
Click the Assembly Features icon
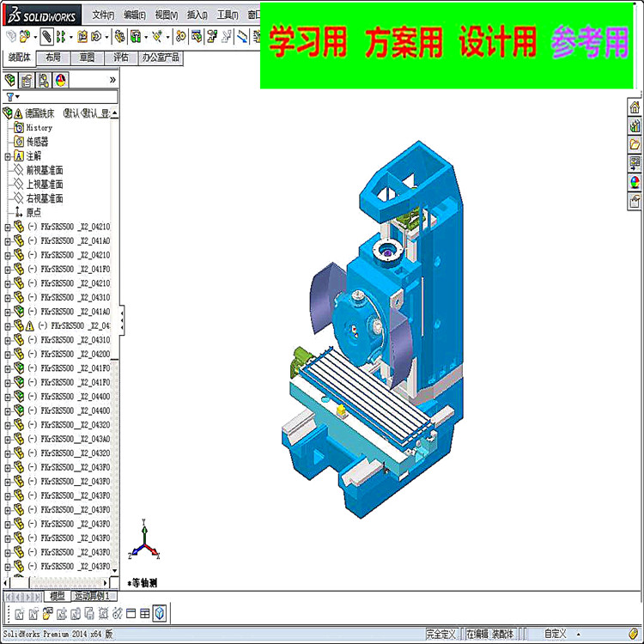click(136, 37)
